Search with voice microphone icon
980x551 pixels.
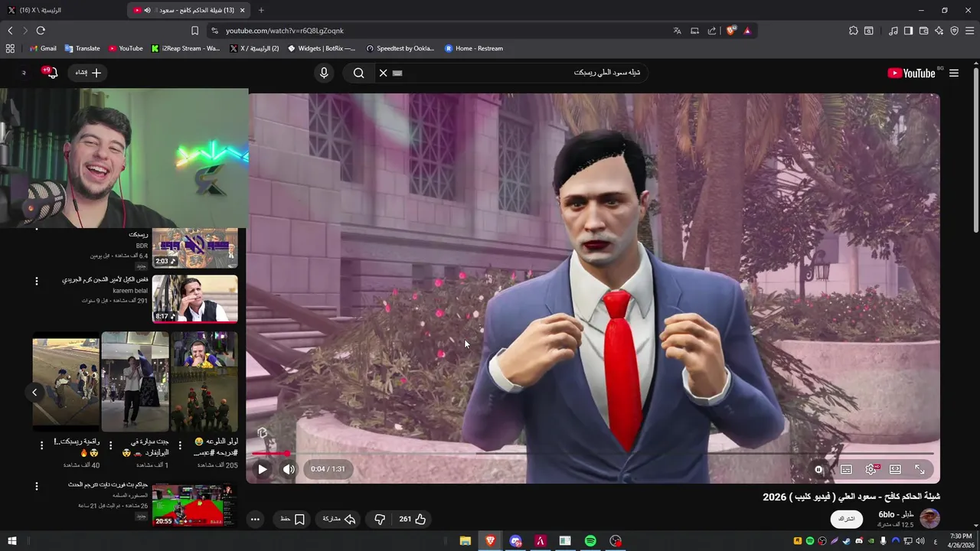[x=324, y=73]
